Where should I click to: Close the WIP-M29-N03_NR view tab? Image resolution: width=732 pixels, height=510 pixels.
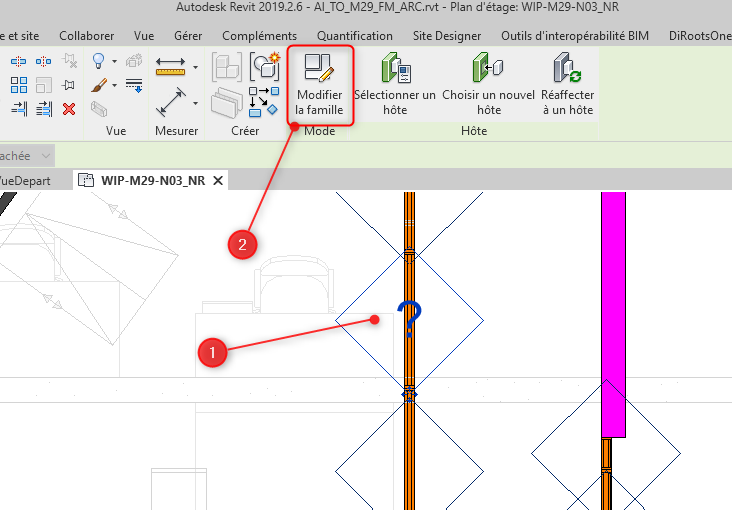tap(217, 180)
